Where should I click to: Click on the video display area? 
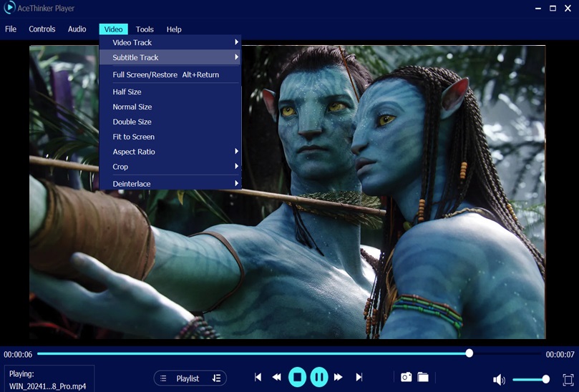[287, 192]
